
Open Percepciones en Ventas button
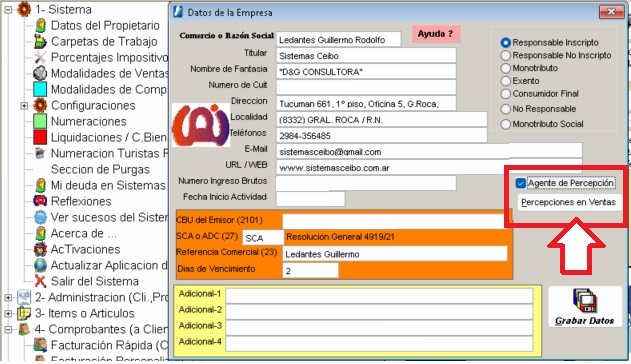[x=568, y=202]
